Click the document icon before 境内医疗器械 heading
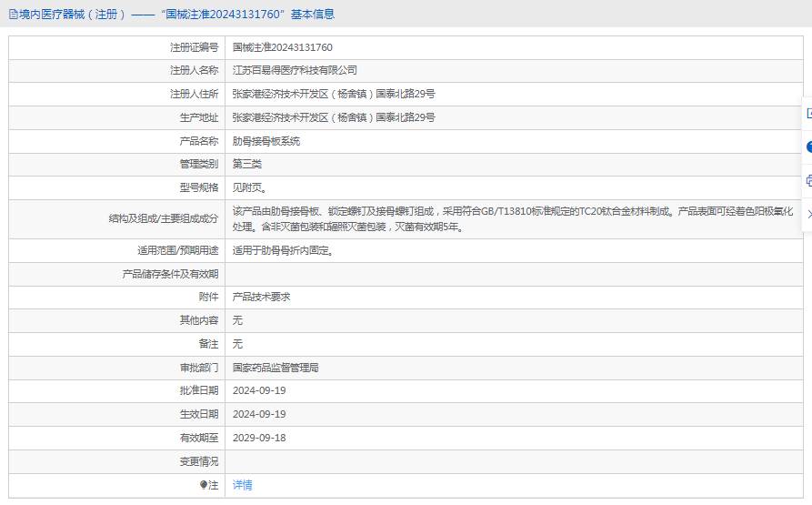This screenshot has height=505, width=812. click(14, 15)
